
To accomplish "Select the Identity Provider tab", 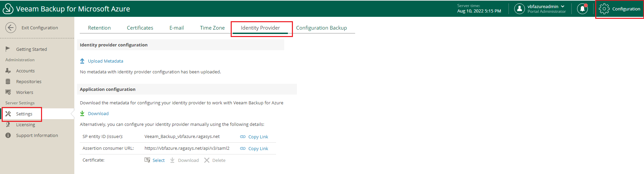I will [x=260, y=28].
